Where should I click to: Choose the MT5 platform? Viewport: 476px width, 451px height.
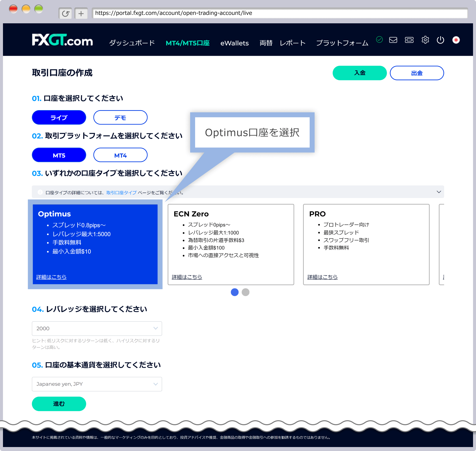(x=59, y=155)
